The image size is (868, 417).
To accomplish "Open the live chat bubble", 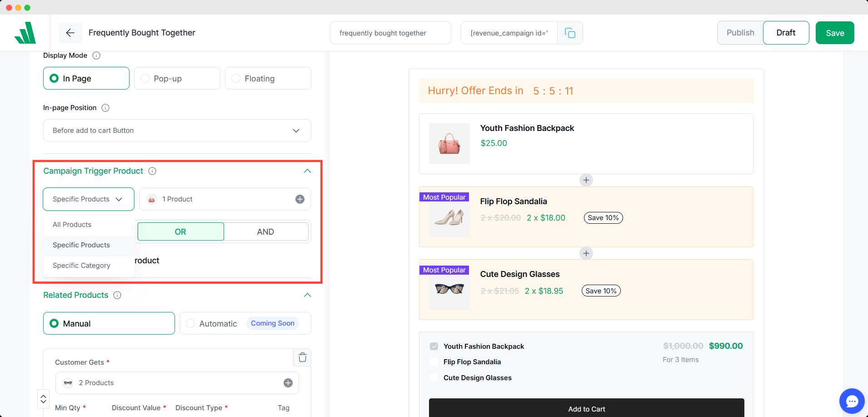I will click(852, 401).
